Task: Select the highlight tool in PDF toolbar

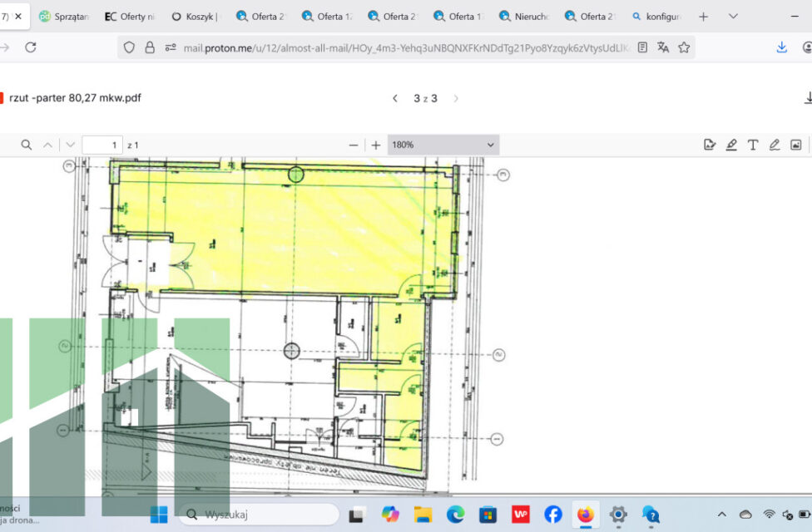Action: [731, 145]
